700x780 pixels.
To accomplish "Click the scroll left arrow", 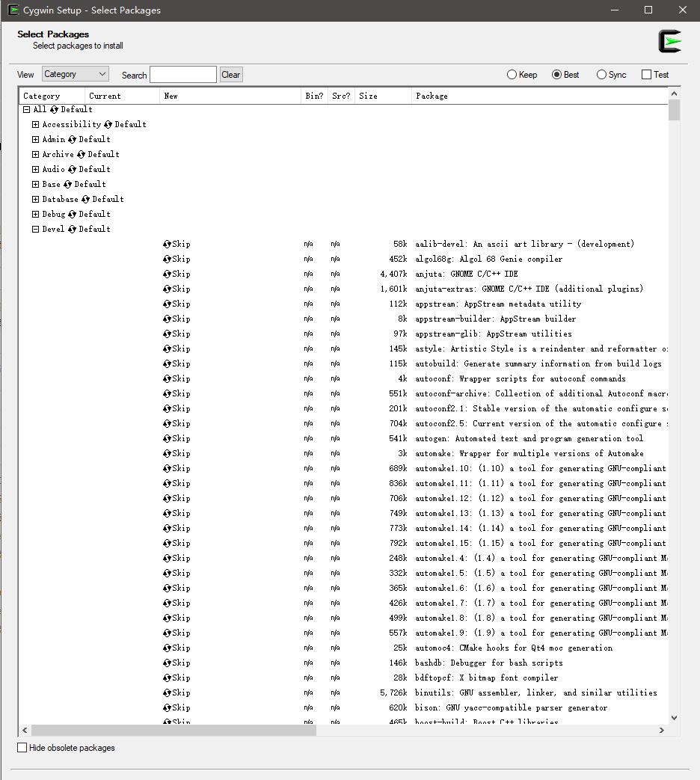I will pyautogui.click(x=25, y=730).
